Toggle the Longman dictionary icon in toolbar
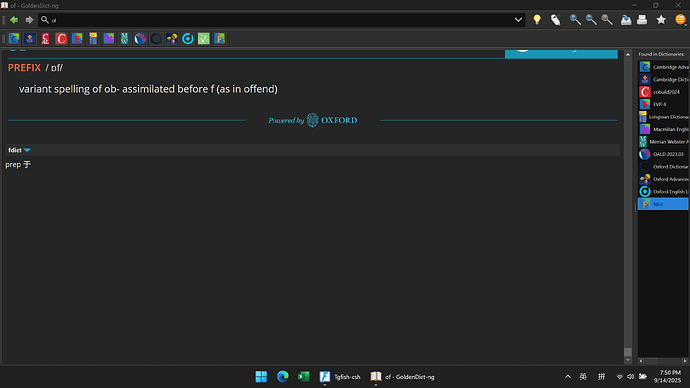This screenshot has height=388, width=690. point(93,39)
